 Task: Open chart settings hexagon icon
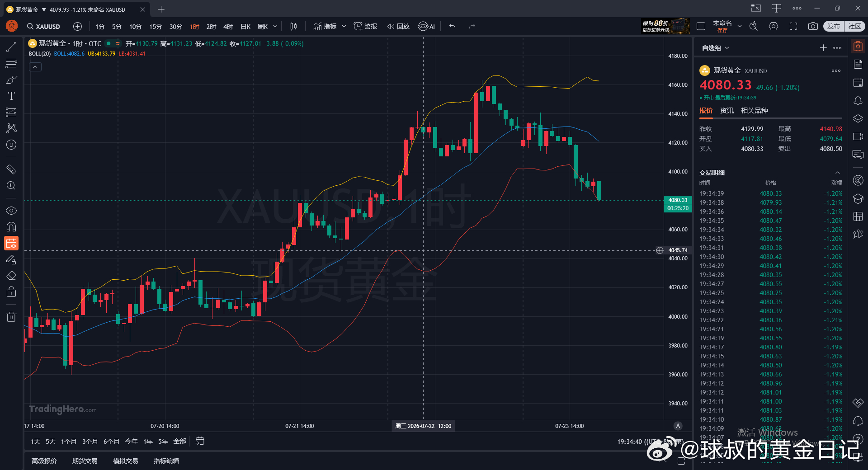[x=774, y=26]
